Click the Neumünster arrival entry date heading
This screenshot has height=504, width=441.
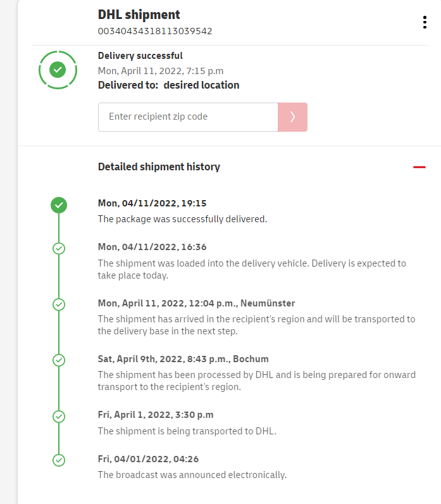(x=196, y=303)
